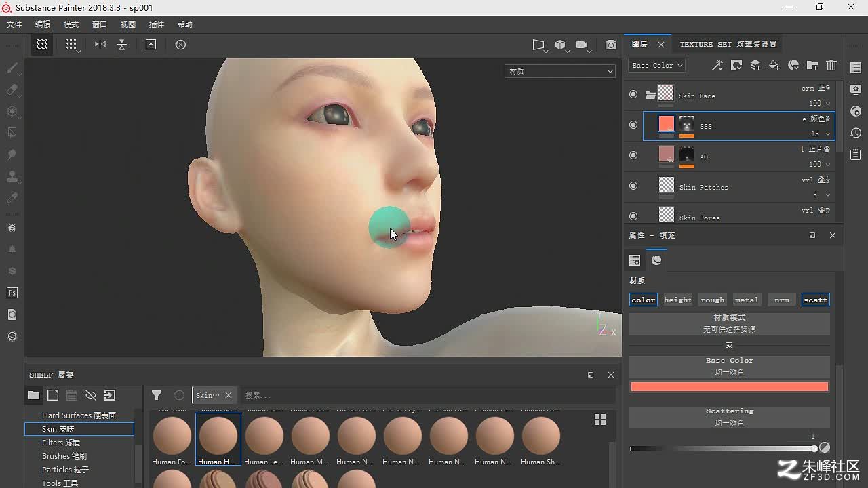Toggle the scatt channel button
The width and height of the screenshot is (868, 488).
point(816,300)
